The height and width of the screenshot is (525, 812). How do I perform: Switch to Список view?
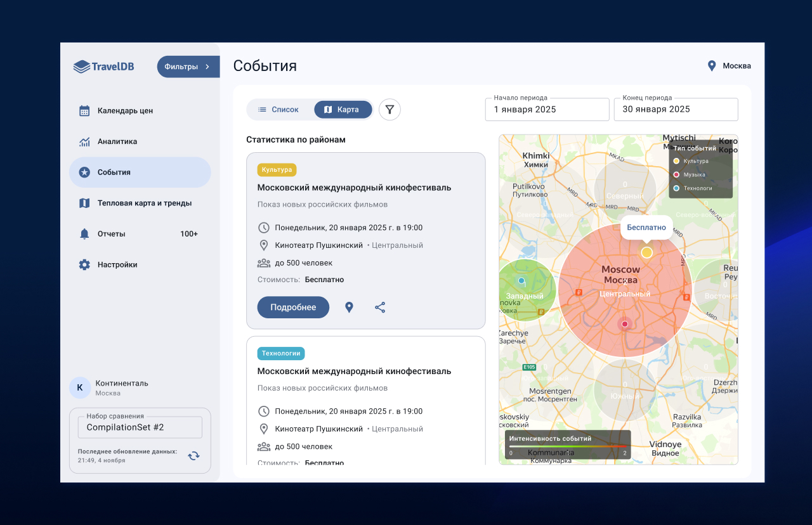pos(278,110)
